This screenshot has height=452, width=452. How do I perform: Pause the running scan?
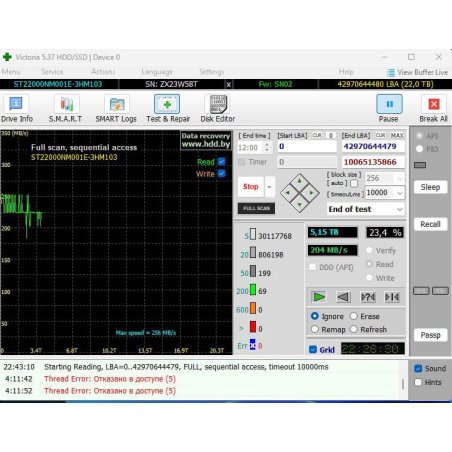click(389, 109)
